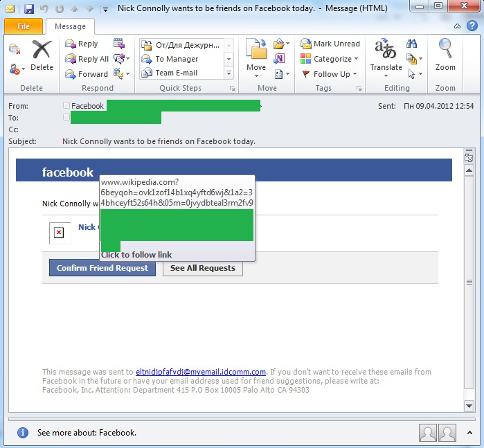Click the Find binoculars icon
Viewport: 484px width, 448px height.
point(411,43)
